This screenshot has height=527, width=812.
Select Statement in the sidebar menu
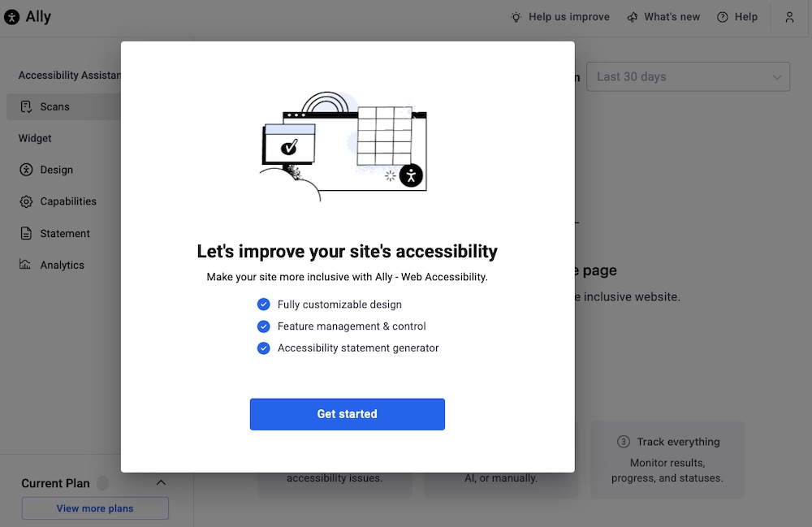65,233
